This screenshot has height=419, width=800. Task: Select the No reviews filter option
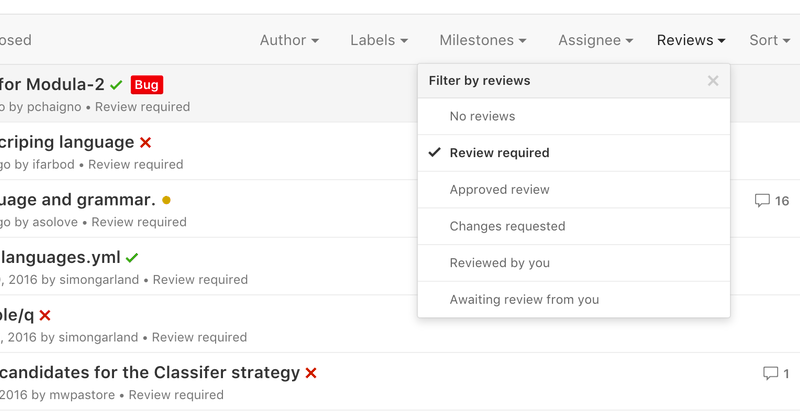[x=573, y=116]
